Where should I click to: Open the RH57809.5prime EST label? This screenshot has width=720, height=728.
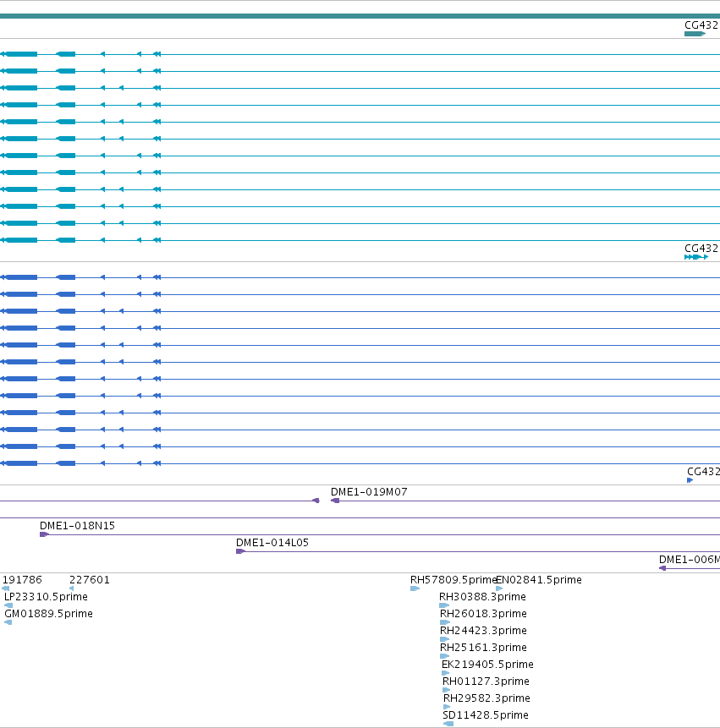[453, 580]
